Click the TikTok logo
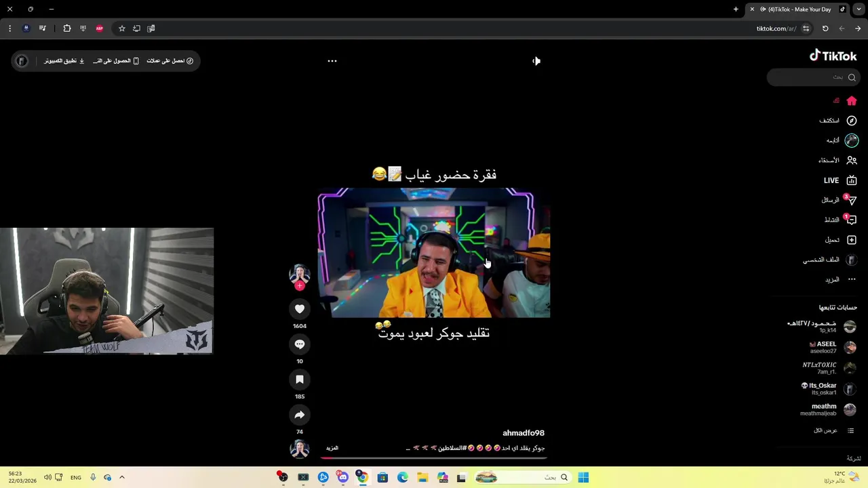The width and height of the screenshot is (868, 488). 833,56
